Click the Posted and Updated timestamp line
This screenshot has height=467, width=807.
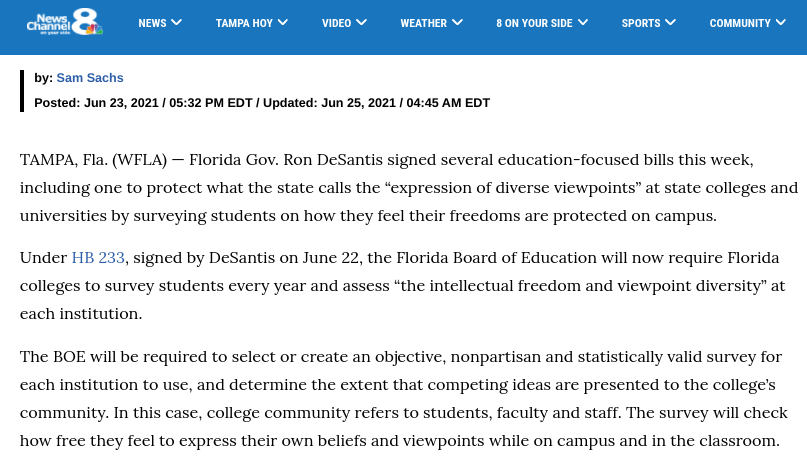(262, 103)
